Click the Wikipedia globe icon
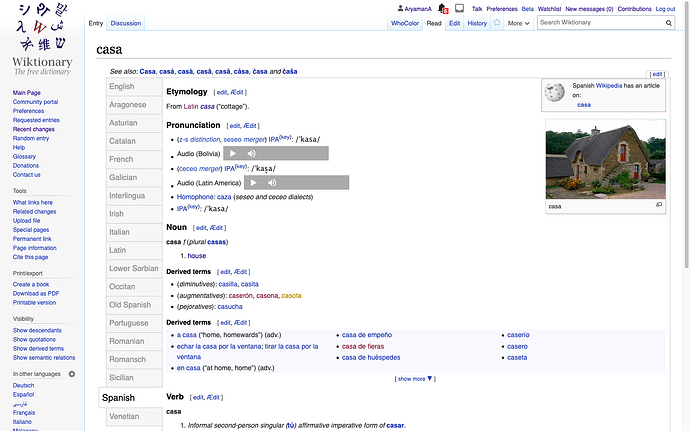This screenshot has width=690, height=431. pos(554,92)
